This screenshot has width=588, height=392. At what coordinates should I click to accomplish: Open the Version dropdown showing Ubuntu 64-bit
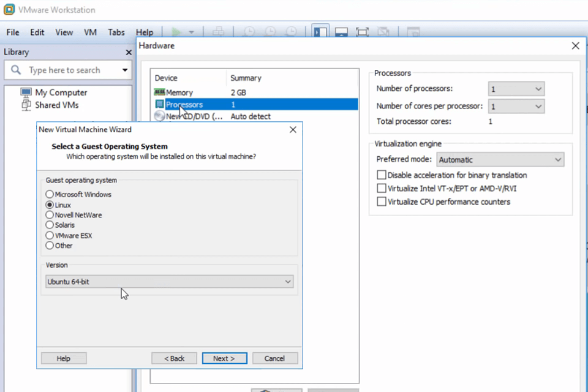point(169,282)
